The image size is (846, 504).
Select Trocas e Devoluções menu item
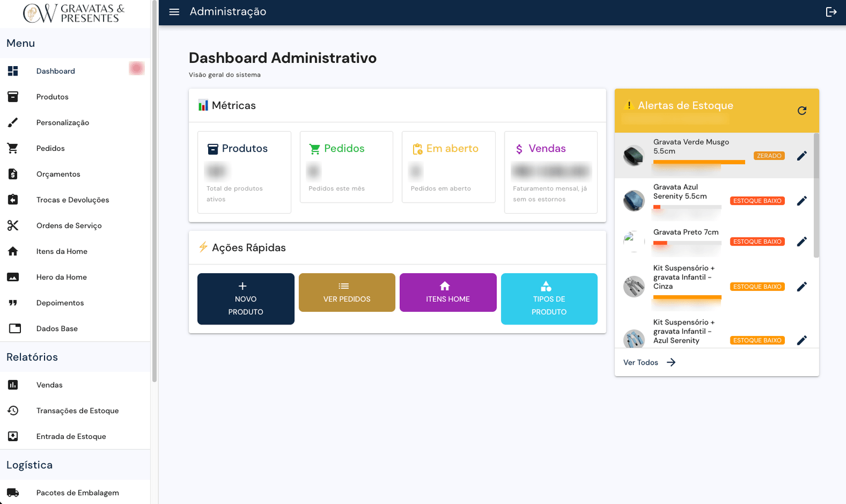click(75, 199)
